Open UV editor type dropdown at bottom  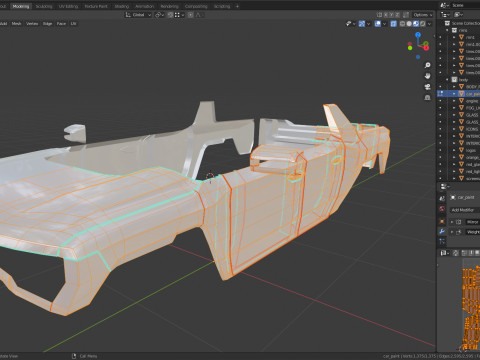click(445, 253)
